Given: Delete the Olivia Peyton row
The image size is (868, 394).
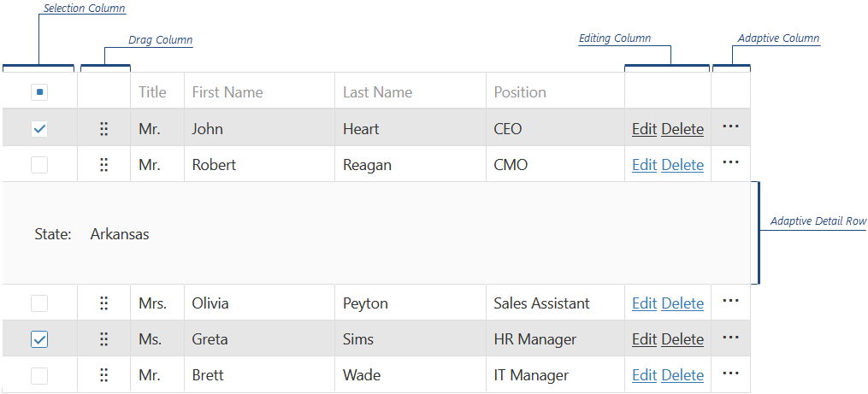Looking at the screenshot, I should click(x=682, y=303).
